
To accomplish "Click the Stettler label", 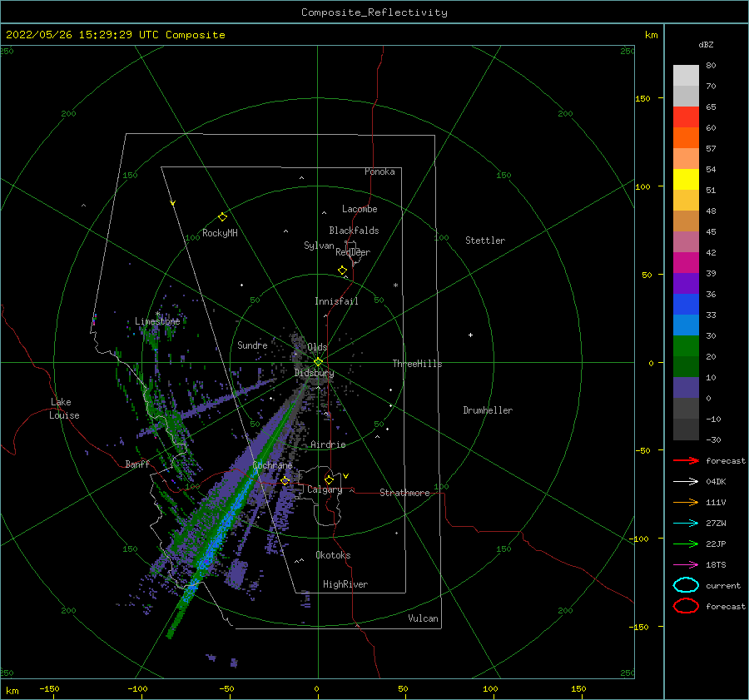I will [485, 241].
